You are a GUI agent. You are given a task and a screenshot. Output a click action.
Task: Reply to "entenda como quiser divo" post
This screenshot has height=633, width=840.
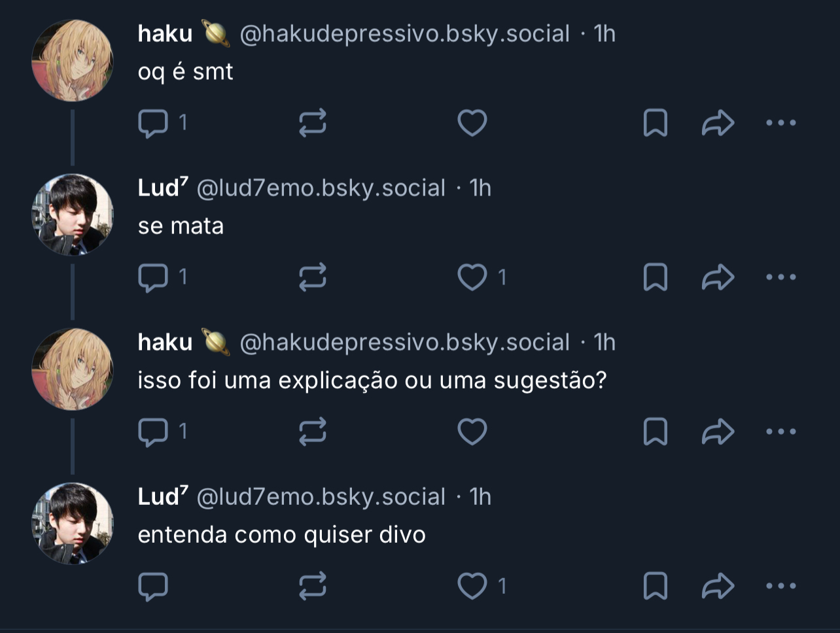tap(153, 587)
